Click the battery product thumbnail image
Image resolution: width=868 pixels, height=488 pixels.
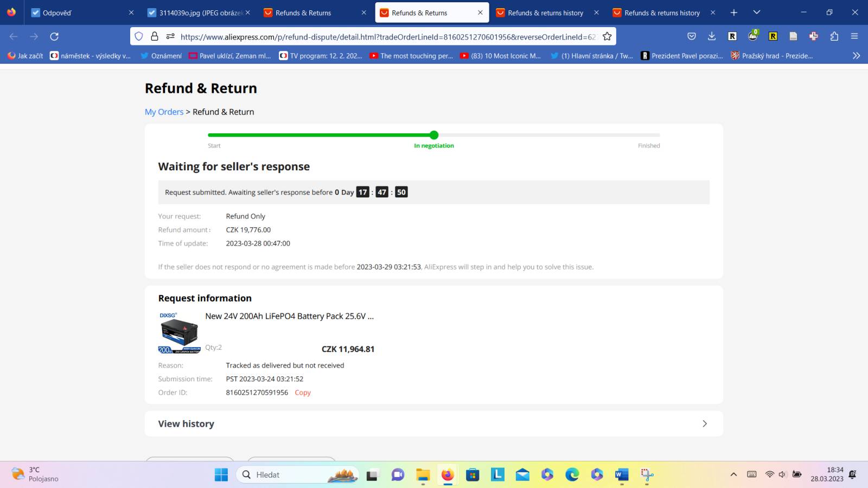click(x=179, y=332)
